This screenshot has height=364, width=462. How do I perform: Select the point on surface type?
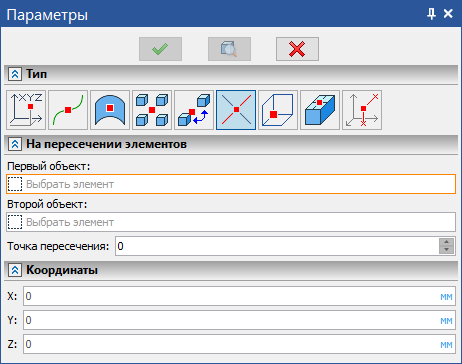[110, 110]
